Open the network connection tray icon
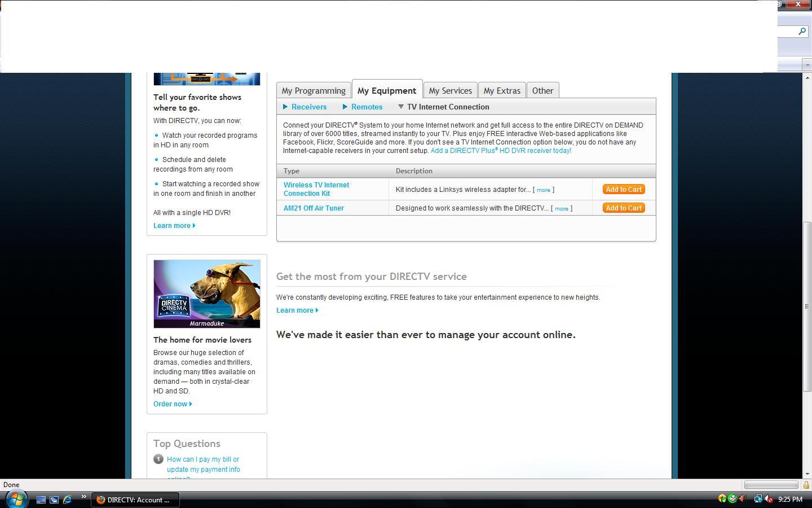Screen dimensions: 812x508 coord(758,499)
